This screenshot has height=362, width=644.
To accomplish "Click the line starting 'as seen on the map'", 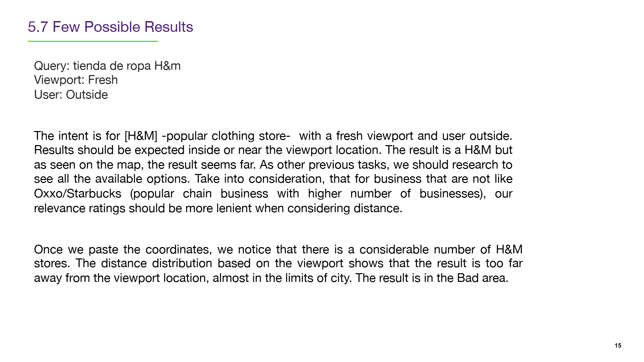I will click(273, 165).
